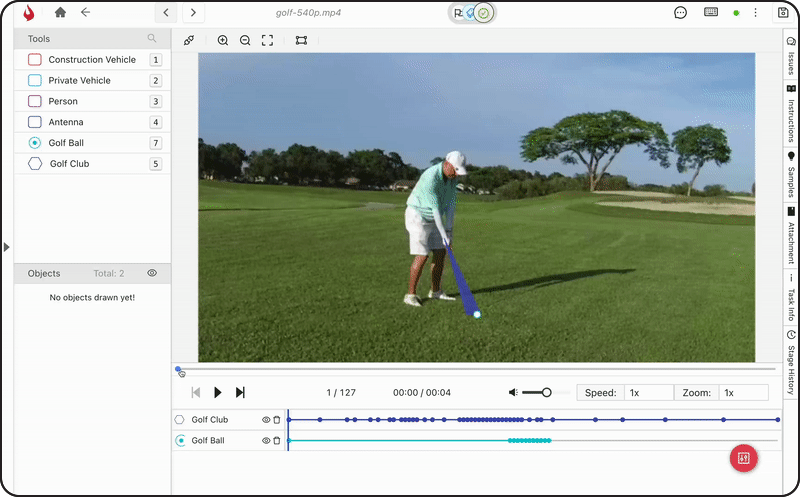The image size is (800, 497).
Task: Activate the fit-to-screen view icon
Action: coord(267,41)
